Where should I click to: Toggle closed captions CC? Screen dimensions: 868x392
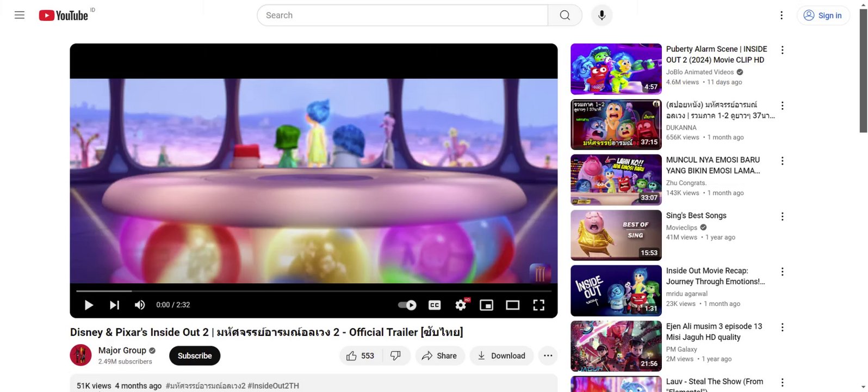[x=435, y=305]
